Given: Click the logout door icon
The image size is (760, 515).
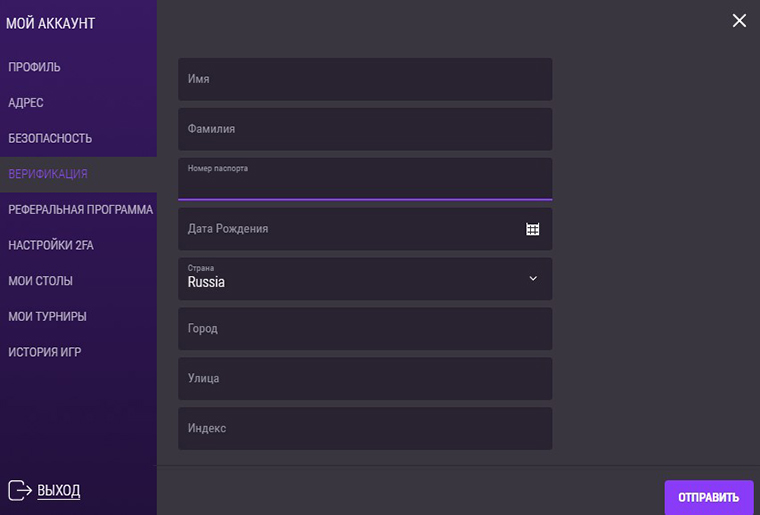Looking at the screenshot, I should [x=20, y=490].
